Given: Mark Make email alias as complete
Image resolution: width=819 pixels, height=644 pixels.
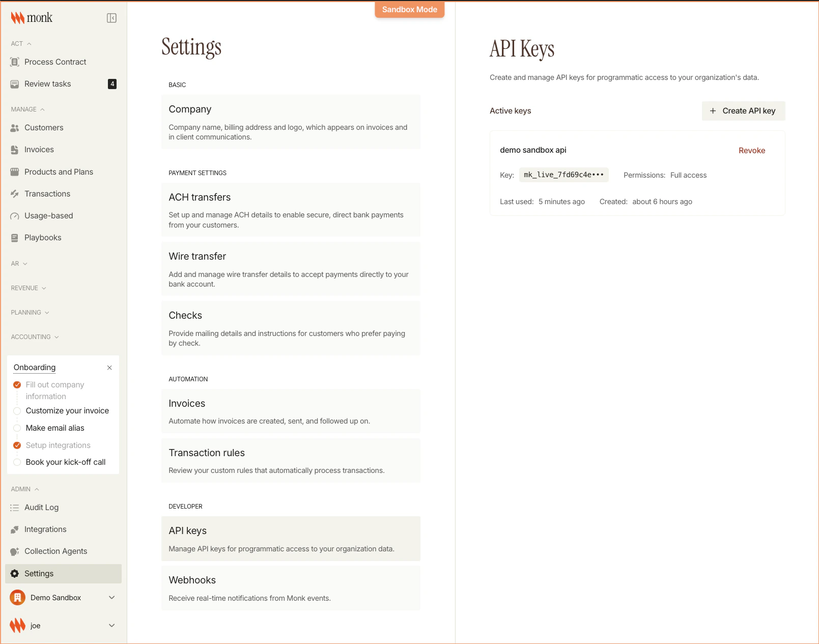Looking at the screenshot, I should [17, 428].
